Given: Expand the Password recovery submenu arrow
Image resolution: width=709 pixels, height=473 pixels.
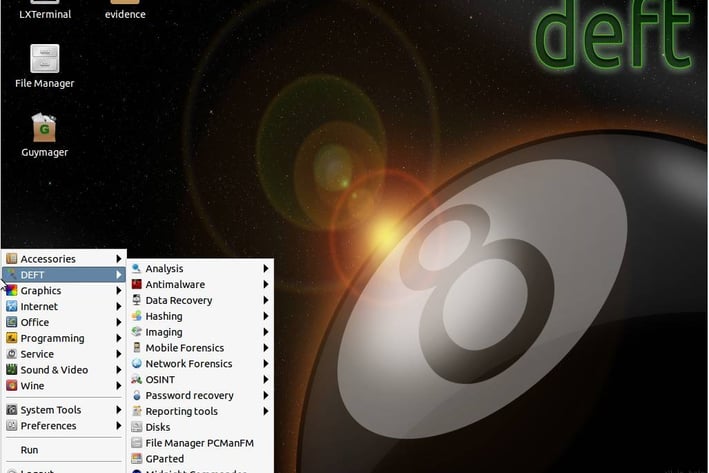Looking at the screenshot, I should 266,395.
